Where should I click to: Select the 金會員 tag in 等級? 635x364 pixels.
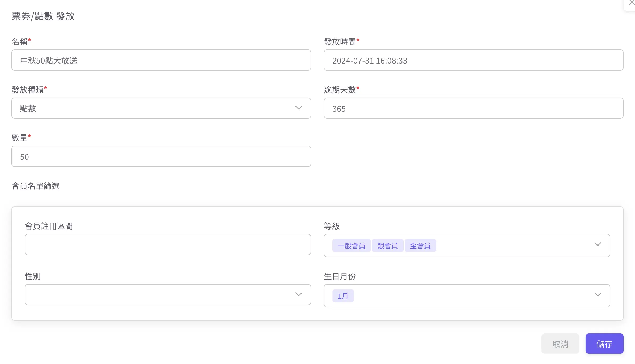tap(420, 246)
